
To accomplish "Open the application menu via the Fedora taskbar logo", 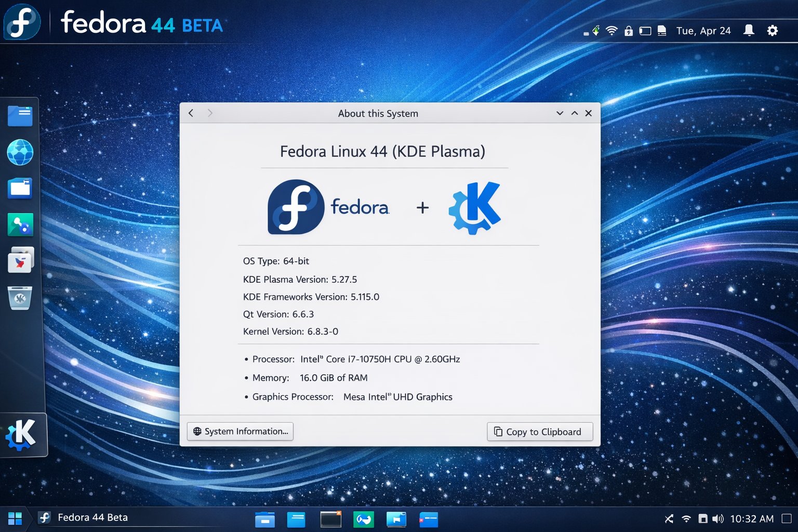I will (x=45, y=517).
